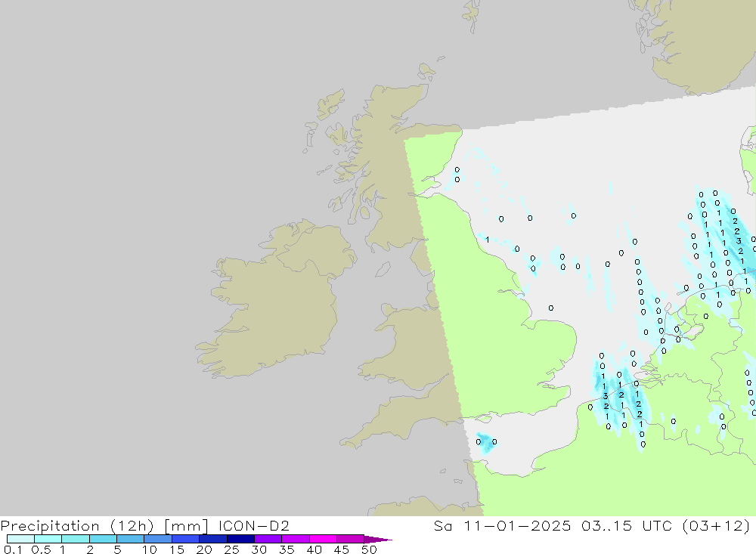Click the arrow tip above 50 mm
This screenshot has width=756, height=554.
click(x=378, y=540)
